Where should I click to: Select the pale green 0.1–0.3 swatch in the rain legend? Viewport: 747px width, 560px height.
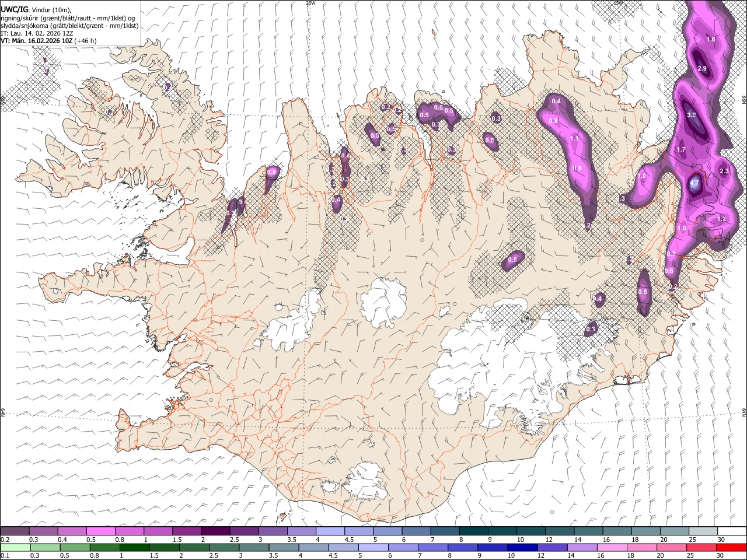(15, 548)
